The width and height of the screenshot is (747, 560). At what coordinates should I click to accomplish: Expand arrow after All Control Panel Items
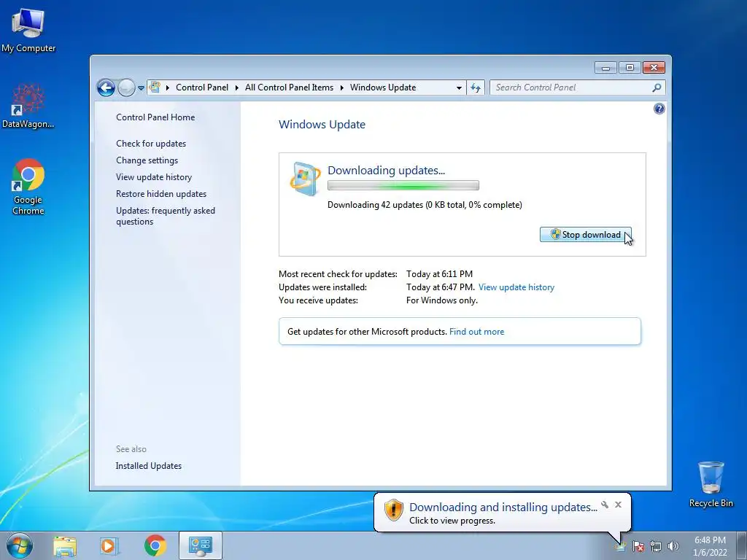(341, 87)
